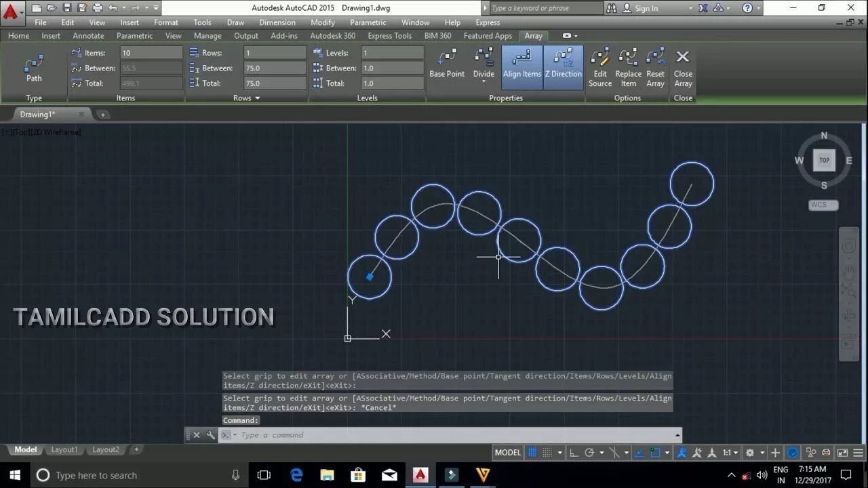Switch to the Annotate ribbon tab
Viewport: 868px width, 488px height.
pyautogui.click(x=88, y=36)
